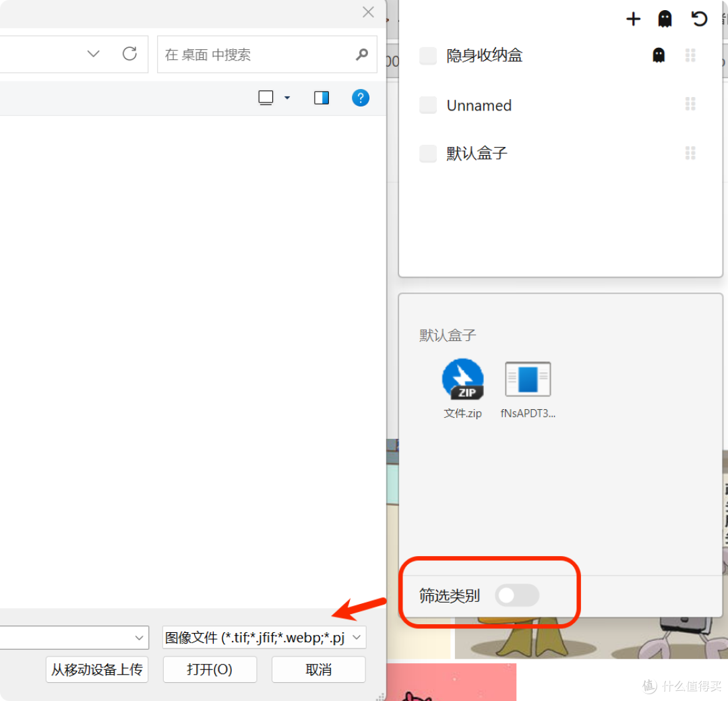
Task: Click the grip handle on the 默认盒子 row
Action: click(690, 153)
